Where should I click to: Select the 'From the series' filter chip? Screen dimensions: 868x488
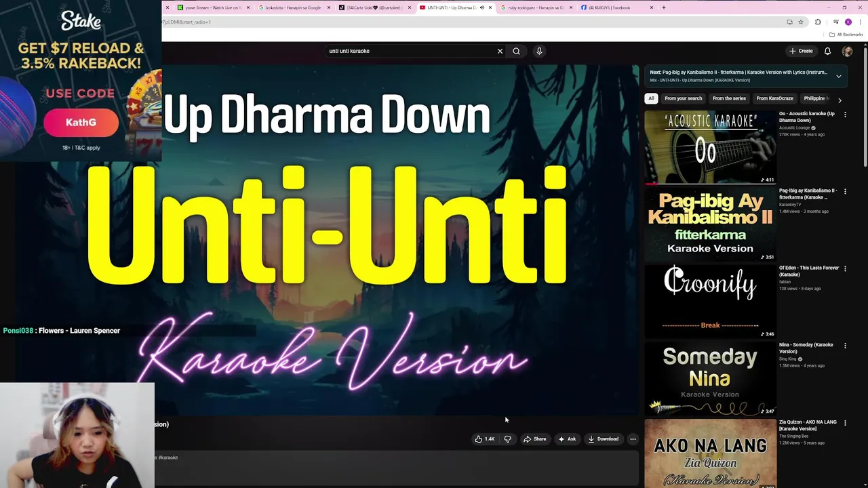[729, 98]
